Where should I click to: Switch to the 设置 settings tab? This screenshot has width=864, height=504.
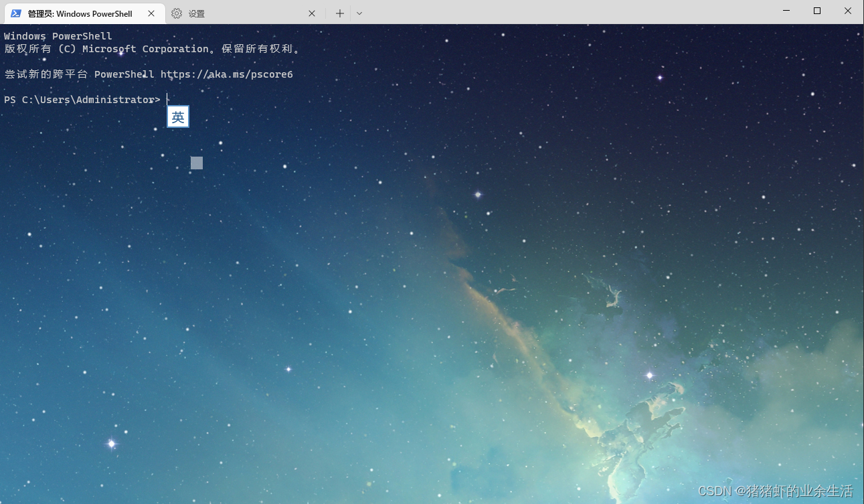(242, 13)
